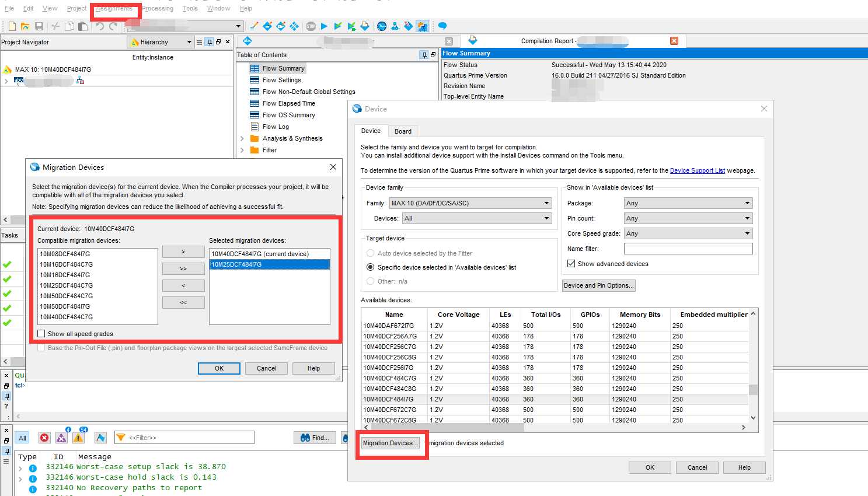Click the Start Analysis & Synthesis icon

click(x=338, y=26)
